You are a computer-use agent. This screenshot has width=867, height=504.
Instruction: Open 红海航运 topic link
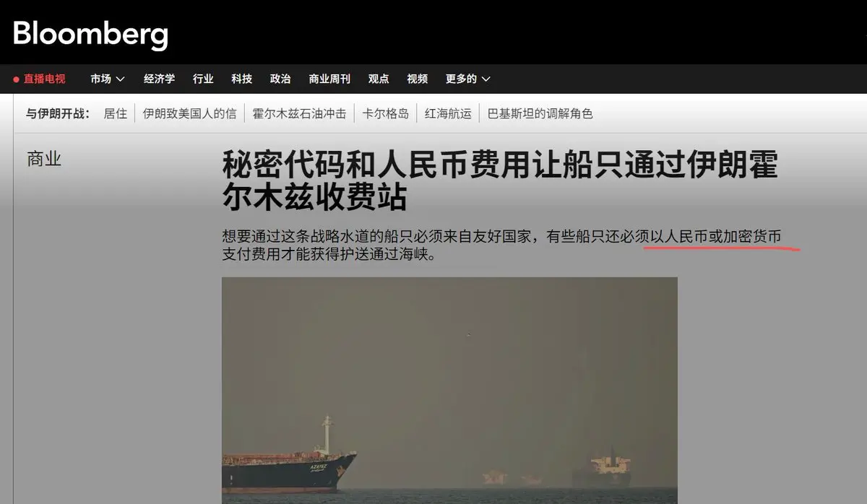tap(448, 113)
